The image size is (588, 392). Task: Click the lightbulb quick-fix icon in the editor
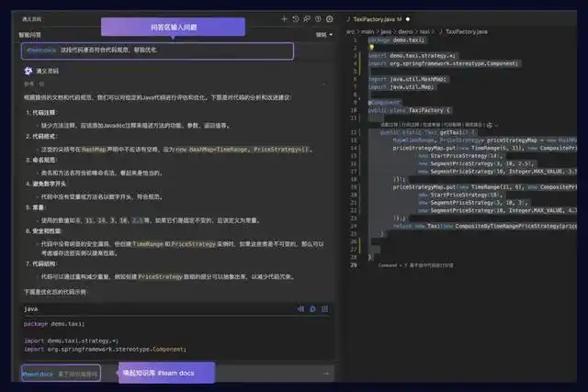pyautogui.click(x=371, y=48)
